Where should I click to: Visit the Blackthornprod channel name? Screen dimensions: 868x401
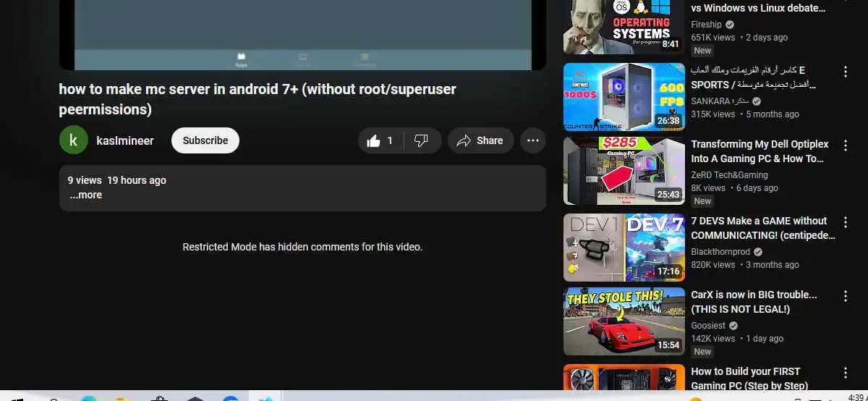point(720,251)
